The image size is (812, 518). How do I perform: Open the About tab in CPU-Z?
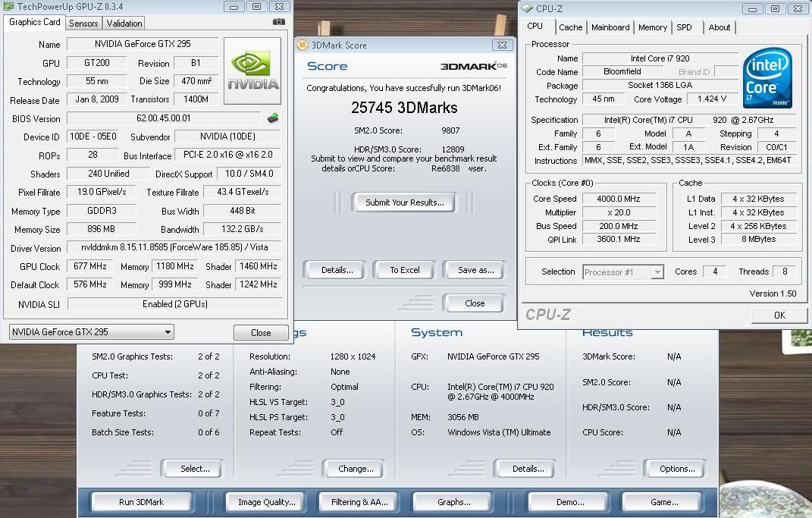[x=720, y=27]
